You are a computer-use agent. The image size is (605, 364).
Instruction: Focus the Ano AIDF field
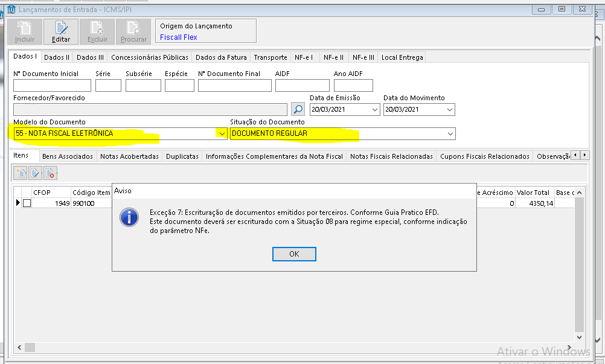(353, 85)
